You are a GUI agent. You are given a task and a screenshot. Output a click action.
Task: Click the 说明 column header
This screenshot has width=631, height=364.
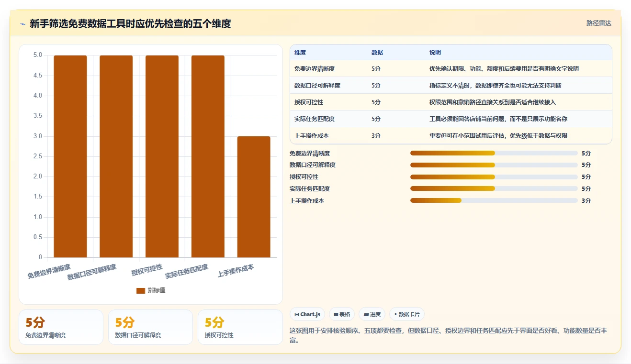point(435,53)
